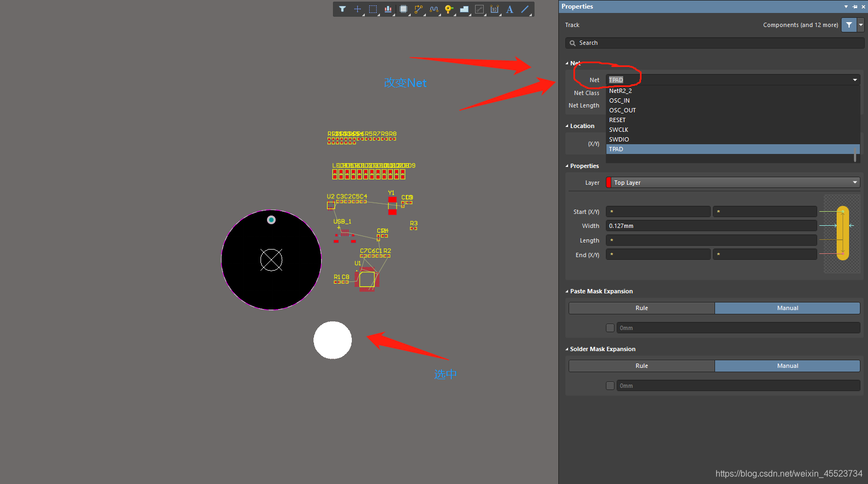Click the Solder Mask 0mm value field

coord(738,386)
